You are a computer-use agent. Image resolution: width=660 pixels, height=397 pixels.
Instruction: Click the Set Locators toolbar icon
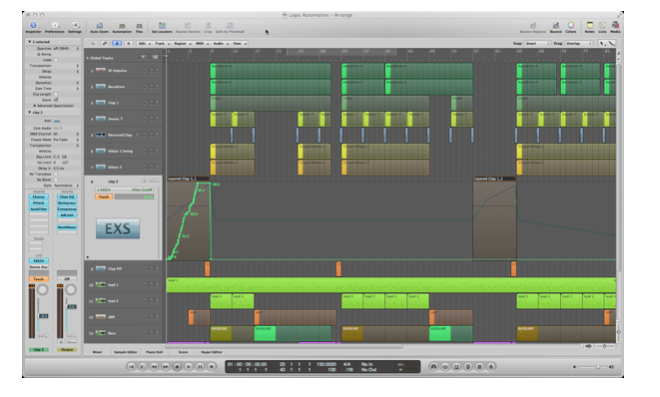click(x=162, y=27)
